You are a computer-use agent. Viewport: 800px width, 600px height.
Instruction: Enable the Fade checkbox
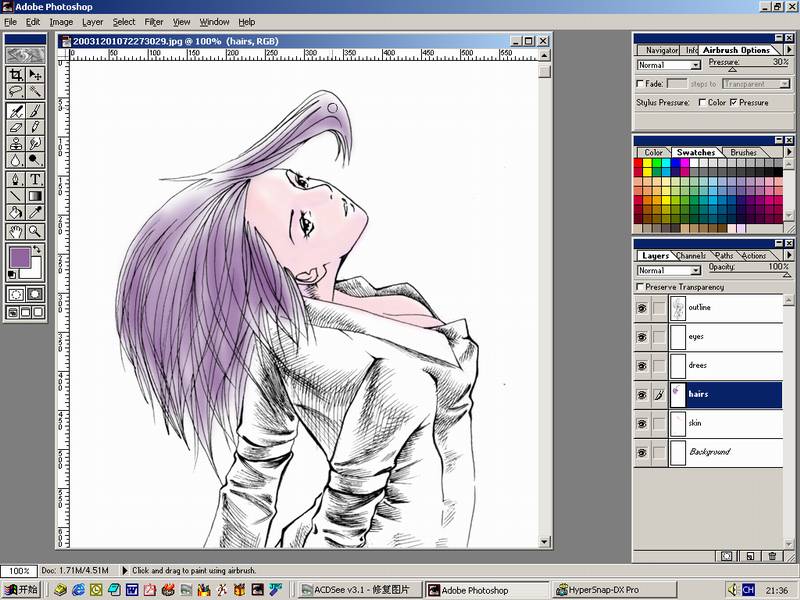click(640, 84)
